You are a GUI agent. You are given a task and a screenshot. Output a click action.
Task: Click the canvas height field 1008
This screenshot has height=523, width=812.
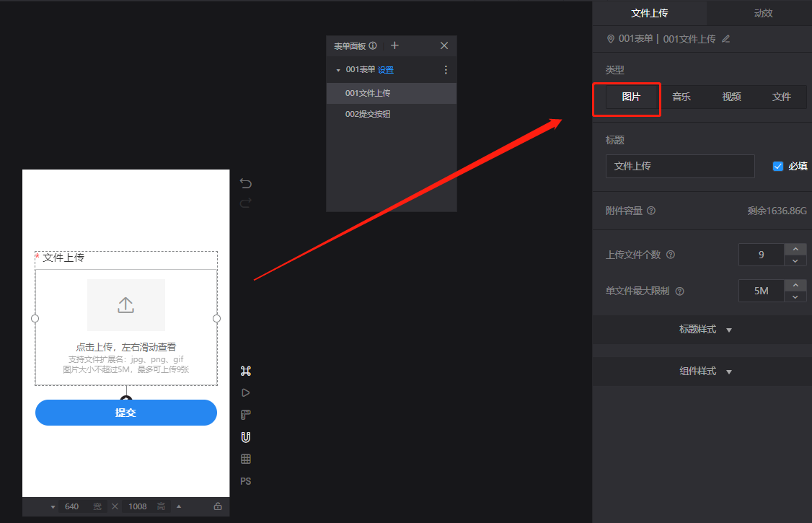[x=138, y=506]
